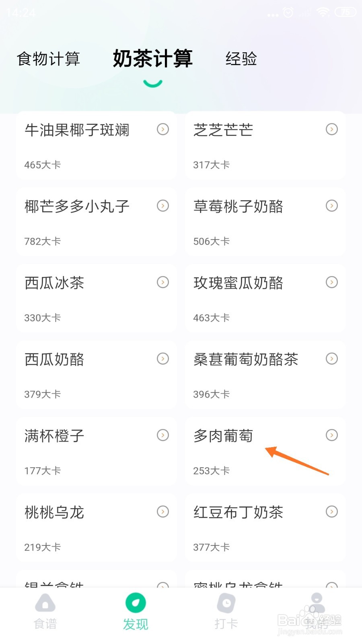This screenshot has width=362, height=644.
Task: Expand details arrow for 牛油果椰子斑斓
Action: 163,129
